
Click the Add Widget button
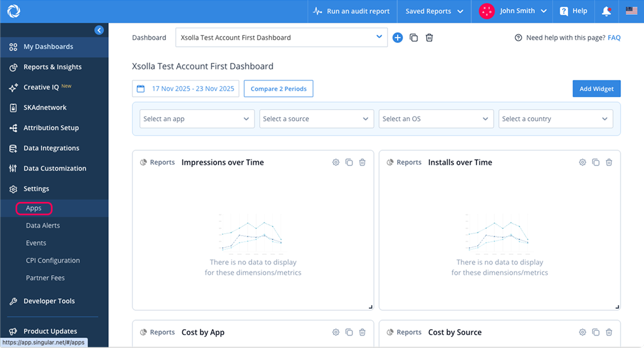coord(596,89)
